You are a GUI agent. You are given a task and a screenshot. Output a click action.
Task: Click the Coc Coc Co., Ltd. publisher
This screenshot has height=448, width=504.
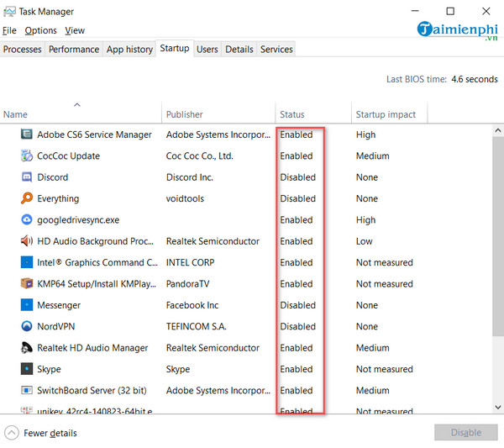point(199,155)
